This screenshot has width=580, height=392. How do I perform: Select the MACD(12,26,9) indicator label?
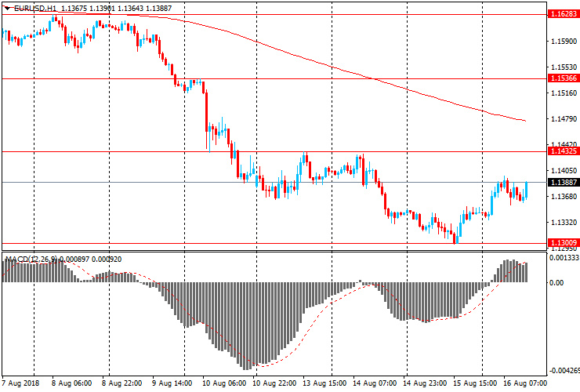31,260
